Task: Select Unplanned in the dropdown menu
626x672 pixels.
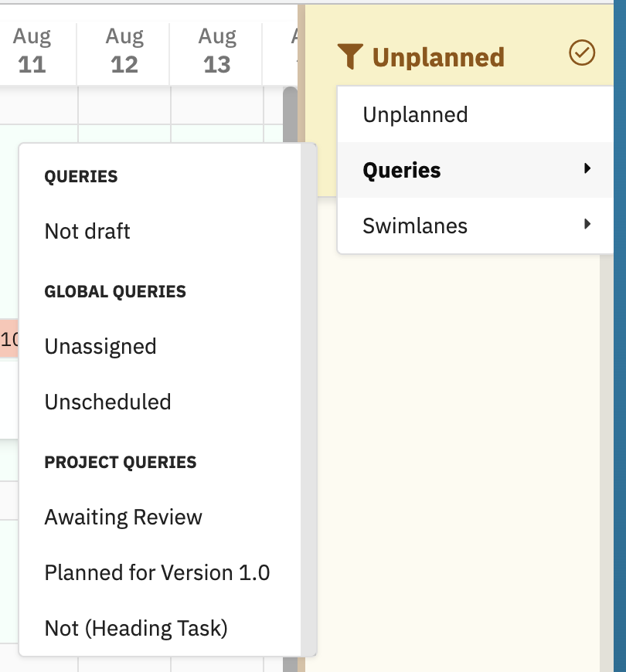Action: 475,114
